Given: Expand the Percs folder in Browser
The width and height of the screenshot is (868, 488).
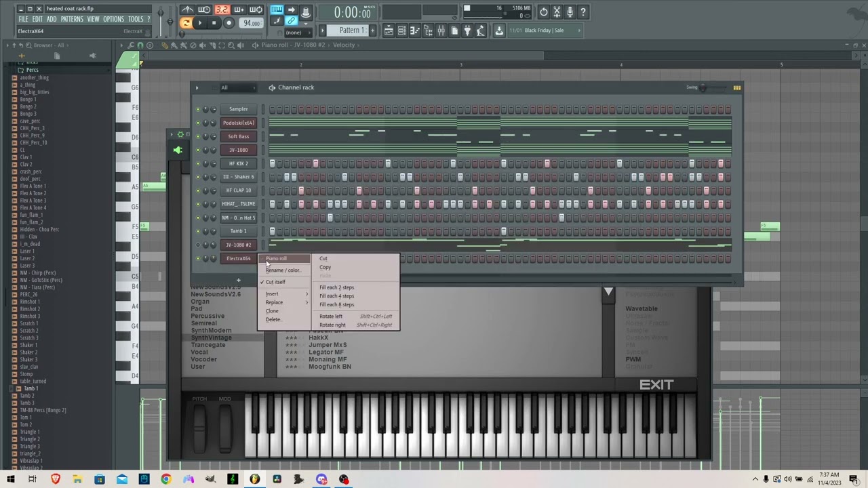Looking at the screenshot, I should point(32,70).
